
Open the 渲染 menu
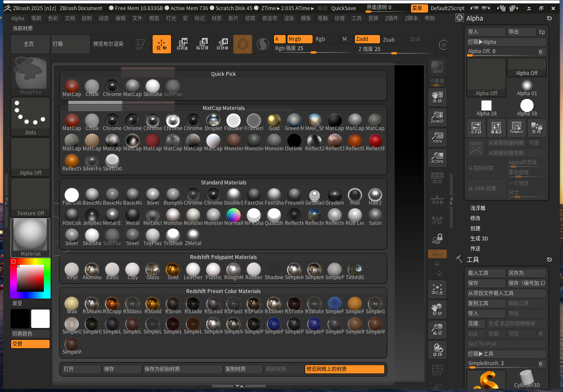(289, 18)
